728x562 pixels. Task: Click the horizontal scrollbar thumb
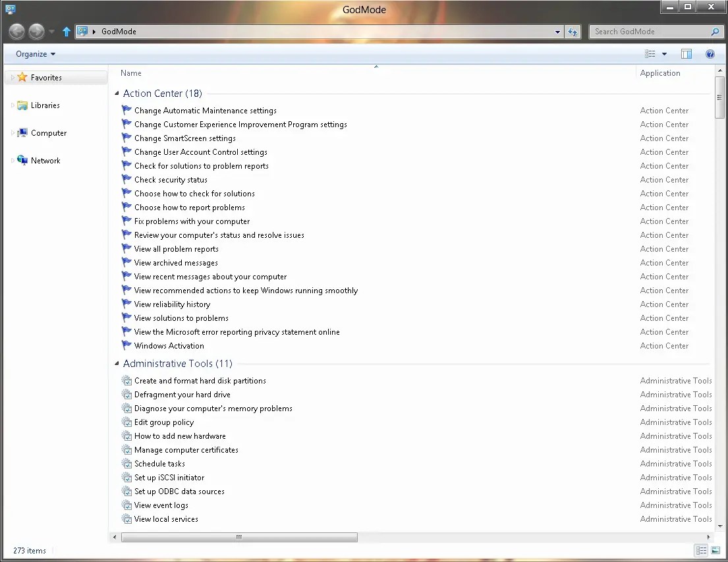point(239,537)
